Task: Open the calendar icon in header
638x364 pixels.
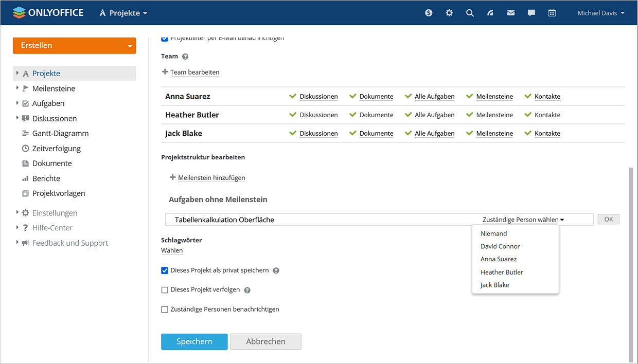Action: [552, 13]
